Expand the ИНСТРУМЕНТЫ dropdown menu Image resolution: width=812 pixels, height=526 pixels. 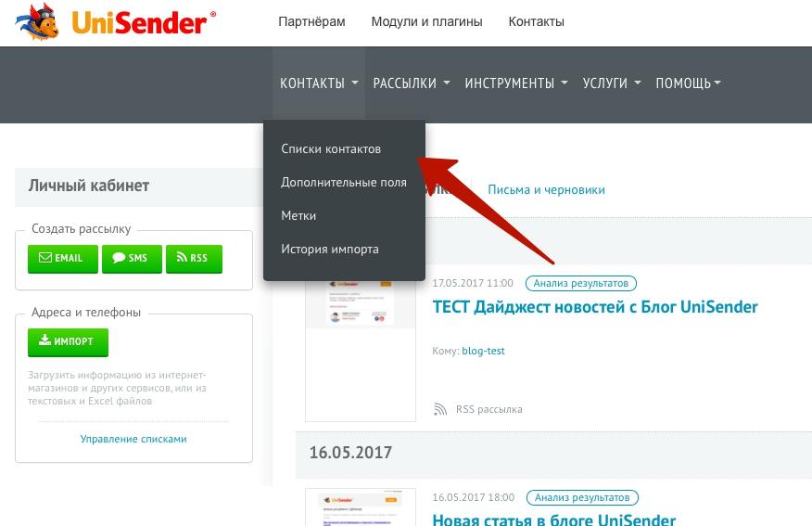click(x=515, y=83)
